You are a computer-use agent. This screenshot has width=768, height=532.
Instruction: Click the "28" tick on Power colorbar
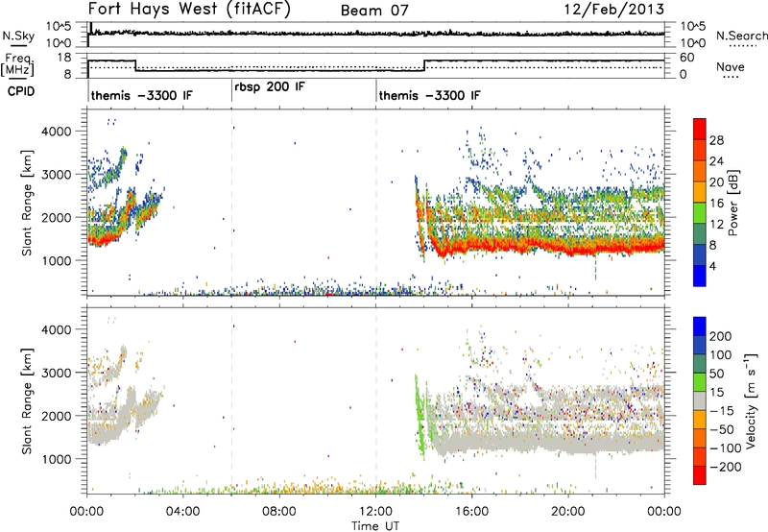click(x=716, y=140)
